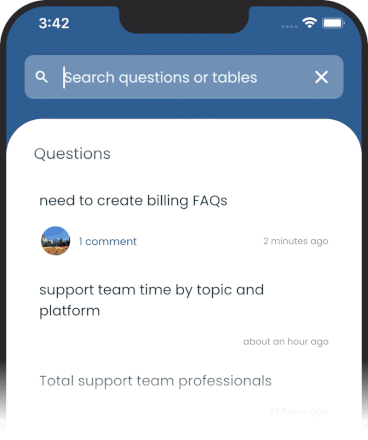Image resolution: width=368 pixels, height=440 pixels.
Task: Tap the about an hour ago timestamp
Action: tap(286, 342)
